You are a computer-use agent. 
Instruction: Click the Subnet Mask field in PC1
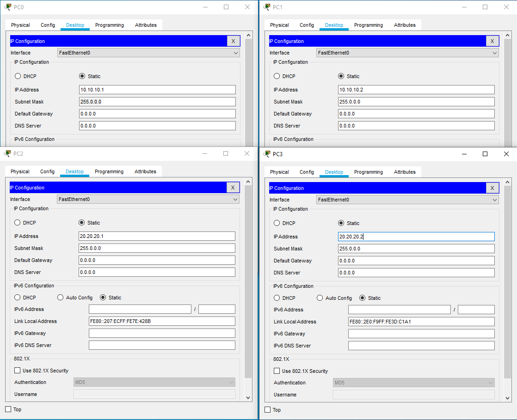[416, 102]
